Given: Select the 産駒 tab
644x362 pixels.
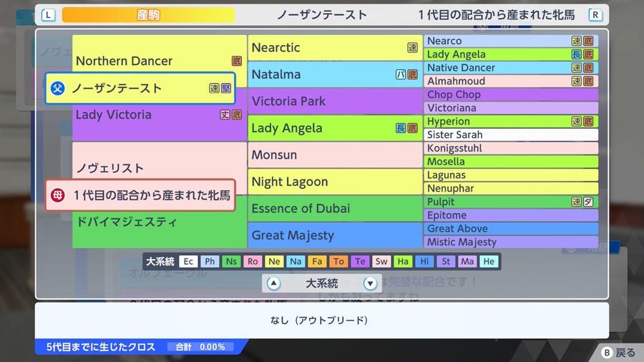Looking at the screenshot, I should tap(148, 15).
